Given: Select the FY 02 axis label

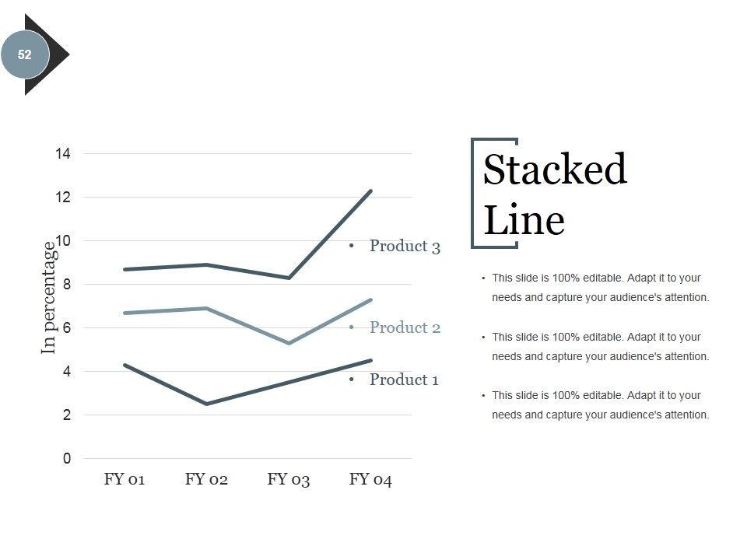Looking at the screenshot, I should click(x=206, y=479).
